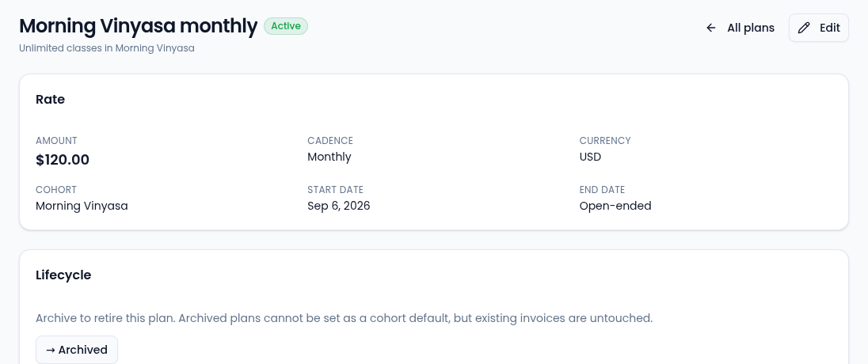Screen dimensions: 868x364
Task: Click the green Active status badge
Action: [286, 26]
